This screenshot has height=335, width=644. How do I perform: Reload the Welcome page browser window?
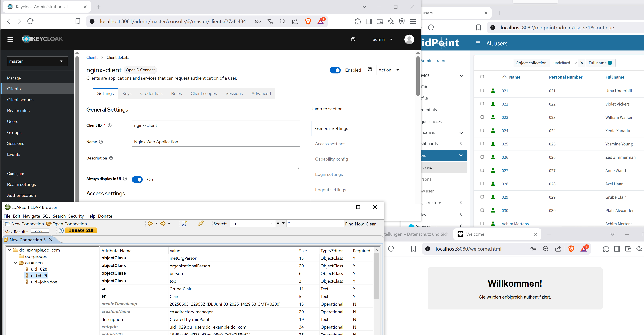coord(391,249)
